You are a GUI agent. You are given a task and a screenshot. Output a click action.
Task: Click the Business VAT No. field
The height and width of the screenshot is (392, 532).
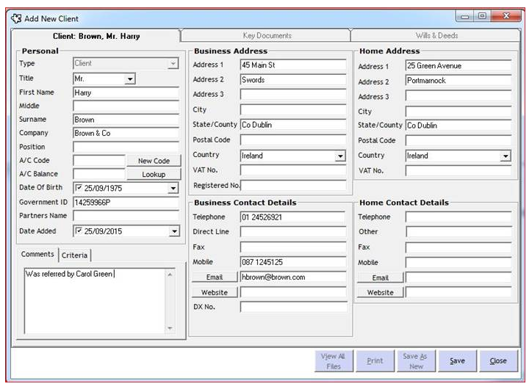pos(293,170)
